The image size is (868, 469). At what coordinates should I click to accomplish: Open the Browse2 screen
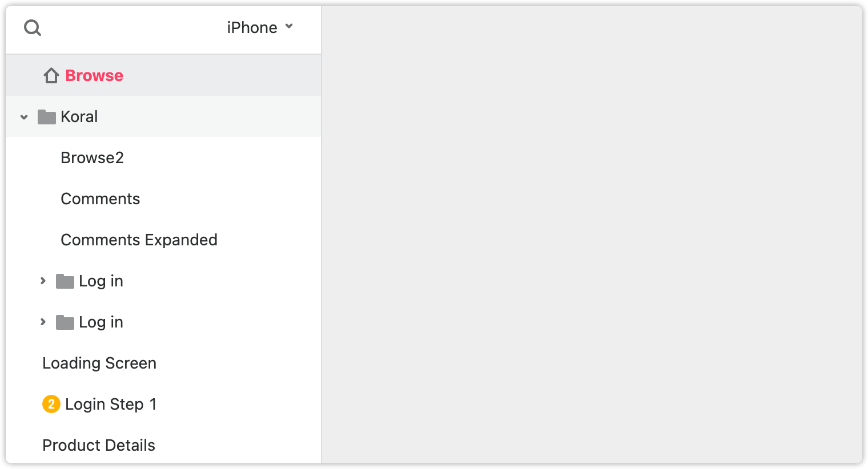point(92,157)
